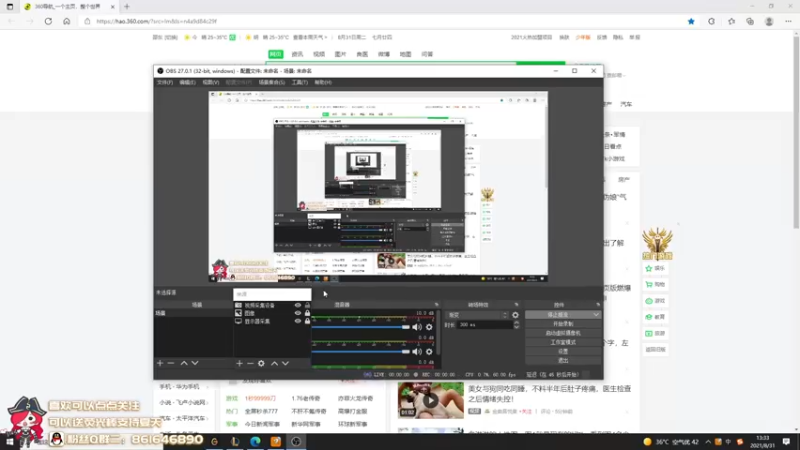
Task: Click 启动虚拟摄像机 button
Action: (x=563, y=333)
